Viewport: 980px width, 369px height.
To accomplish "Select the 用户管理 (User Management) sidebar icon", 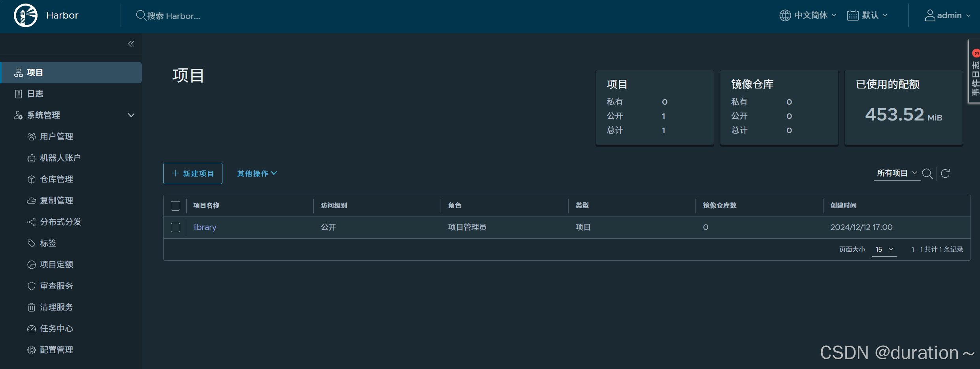I will [32, 136].
